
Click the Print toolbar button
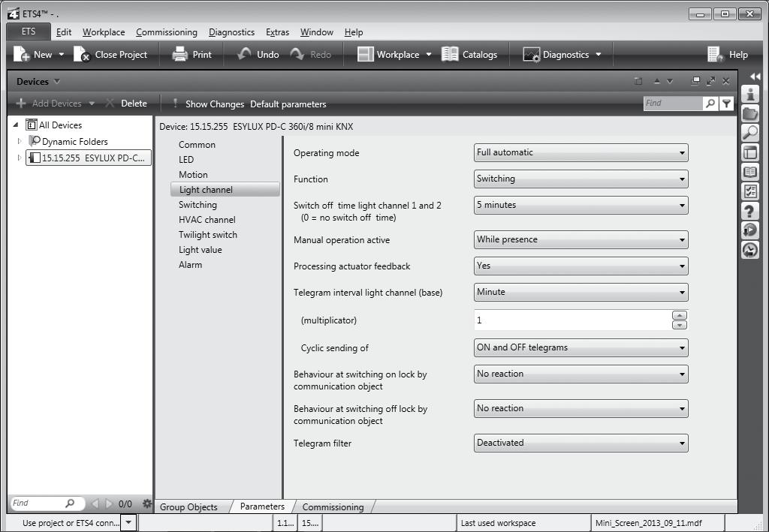click(x=191, y=54)
